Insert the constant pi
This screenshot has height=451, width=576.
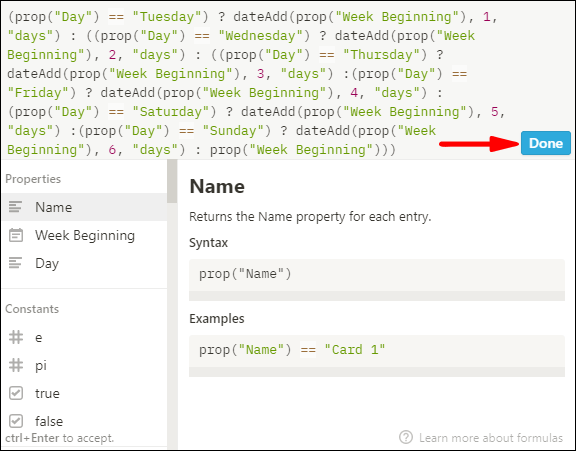coord(84,365)
